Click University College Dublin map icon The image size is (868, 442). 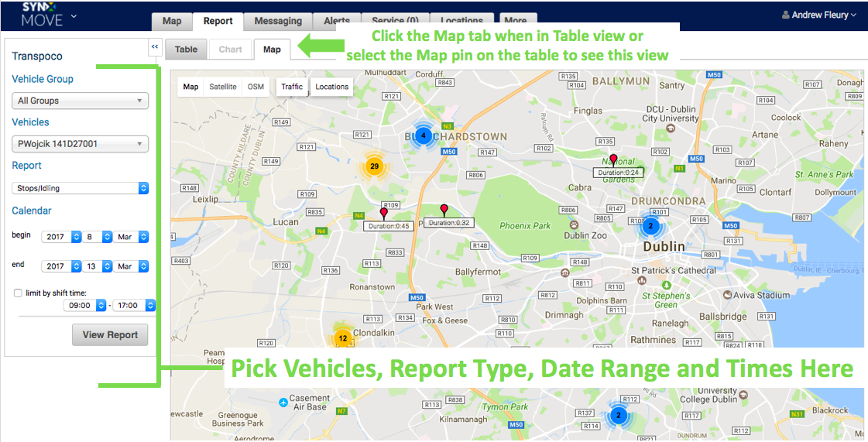[x=743, y=395]
